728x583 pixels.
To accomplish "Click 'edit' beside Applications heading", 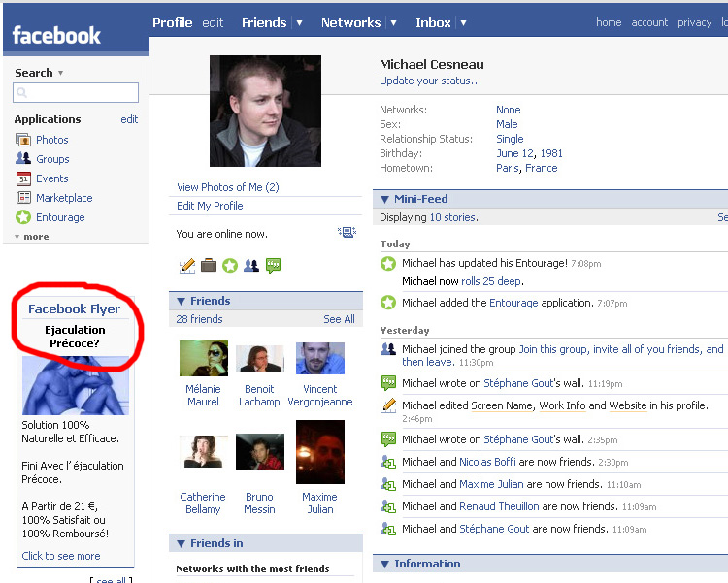I will 129,119.
